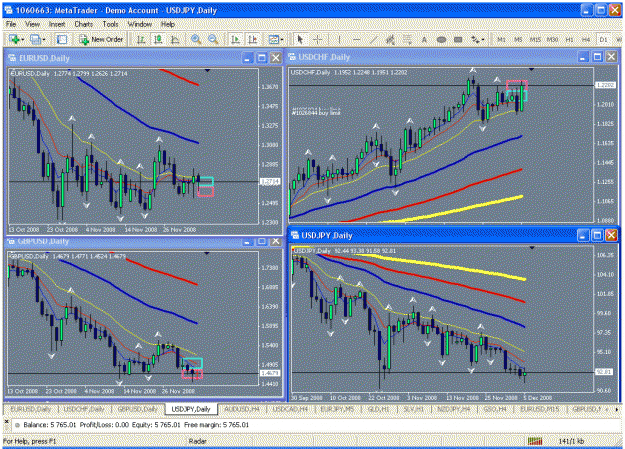The width and height of the screenshot is (625, 449).
Task: Toggle chart Auto Scroll
Action: coord(235,39)
